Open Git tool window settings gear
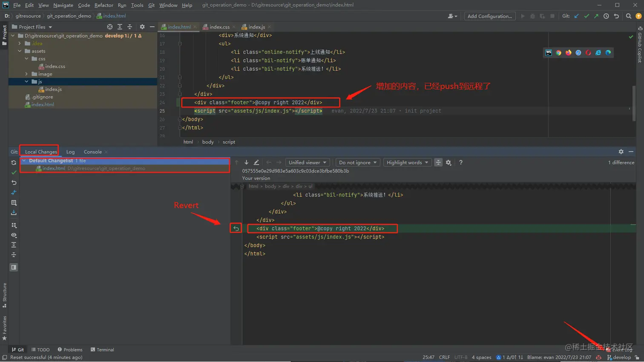644x362 pixels. pyautogui.click(x=621, y=152)
